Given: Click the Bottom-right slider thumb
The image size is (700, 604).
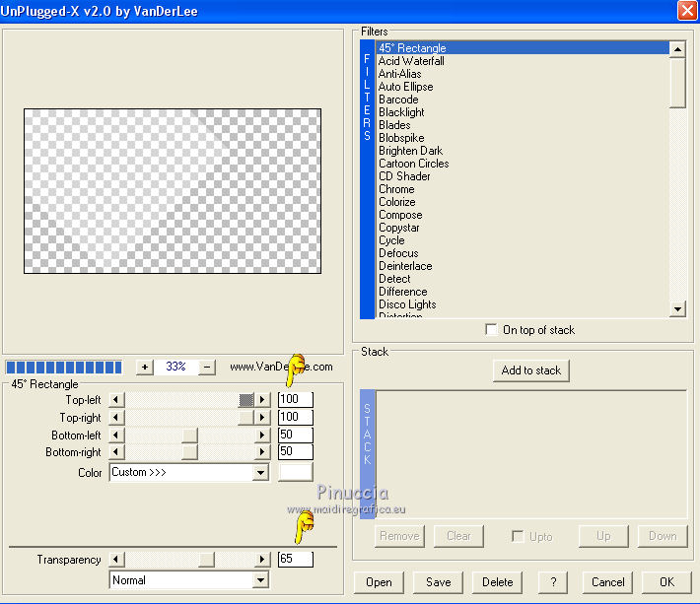Looking at the screenshot, I should click(189, 452).
